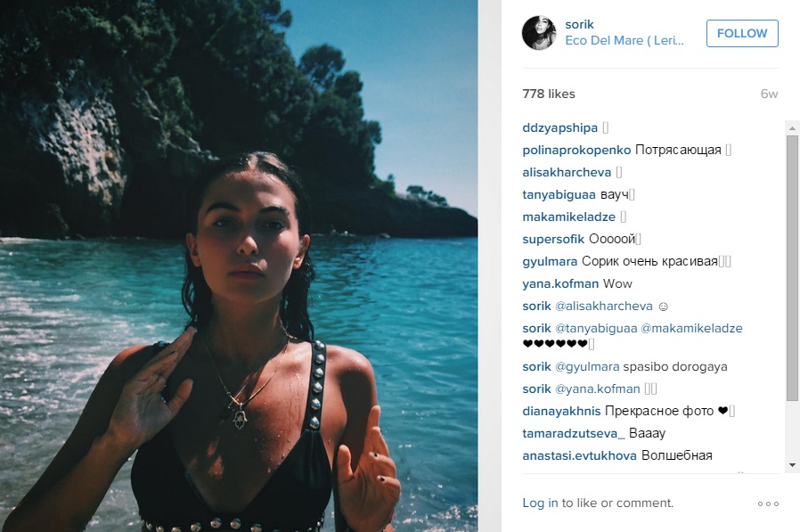Open the three-dots more options menu
Viewport: 800px width, 532px height.
click(x=768, y=503)
